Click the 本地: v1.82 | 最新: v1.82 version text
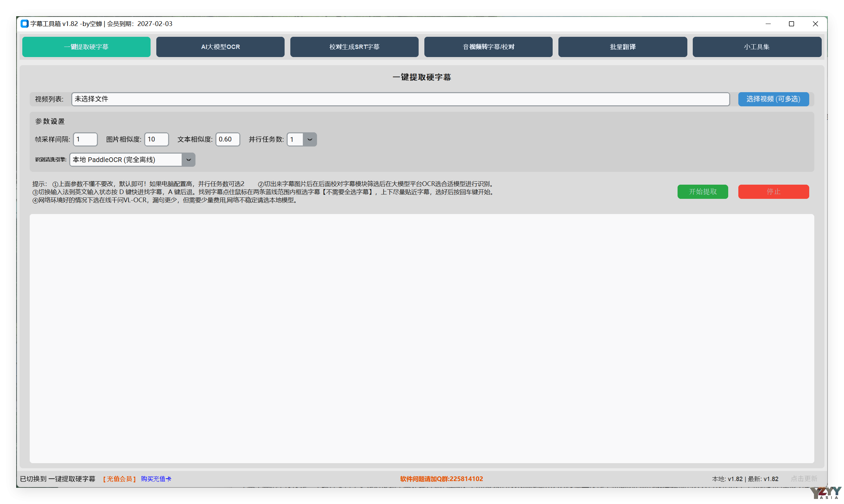 (745, 479)
